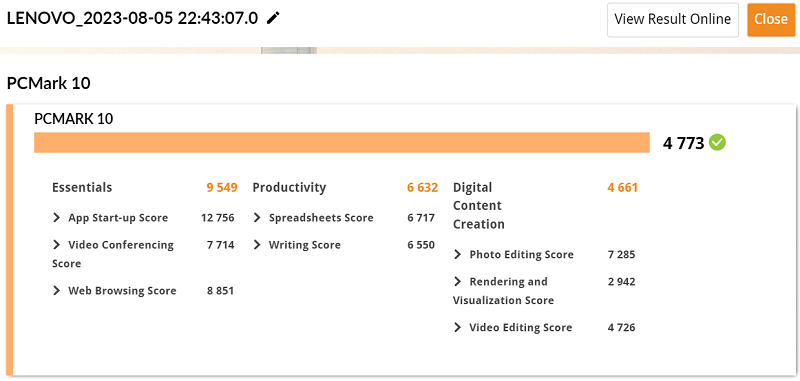Expand Rendering and Visualization Score details
This screenshot has height=381, width=800.
(x=458, y=282)
